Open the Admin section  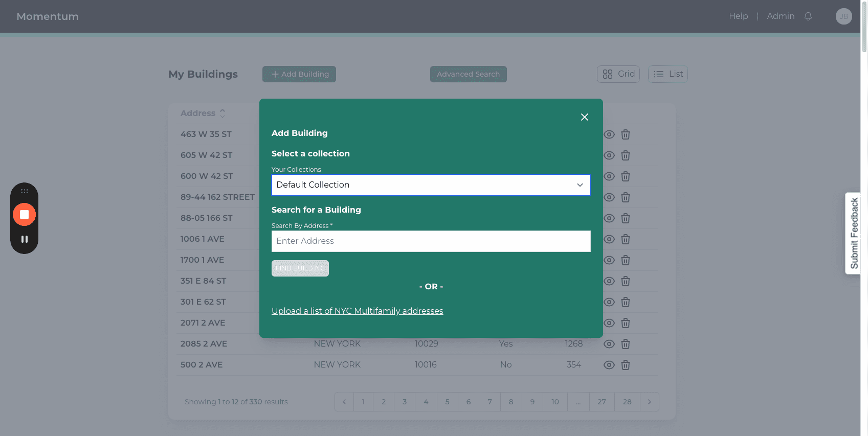[781, 16]
